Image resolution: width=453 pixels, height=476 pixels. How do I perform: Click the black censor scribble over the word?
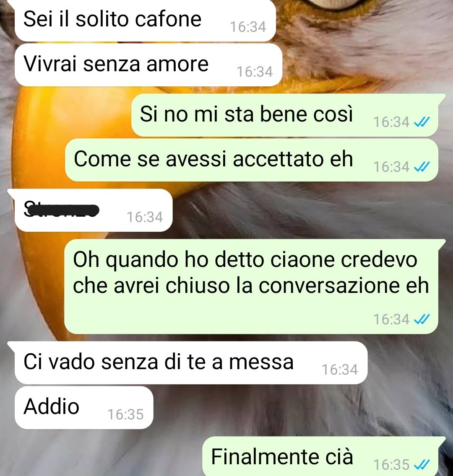click(x=62, y=210)
